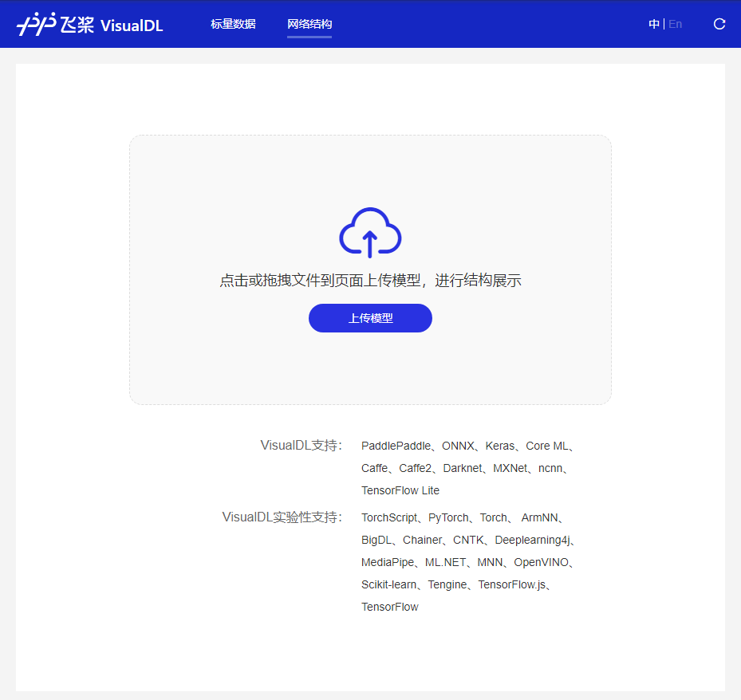Select 中 to keep Chinese language
Image resolution: width=741 pixels, height=700 pixels.
pyautogui.click(x=654, y=24)
